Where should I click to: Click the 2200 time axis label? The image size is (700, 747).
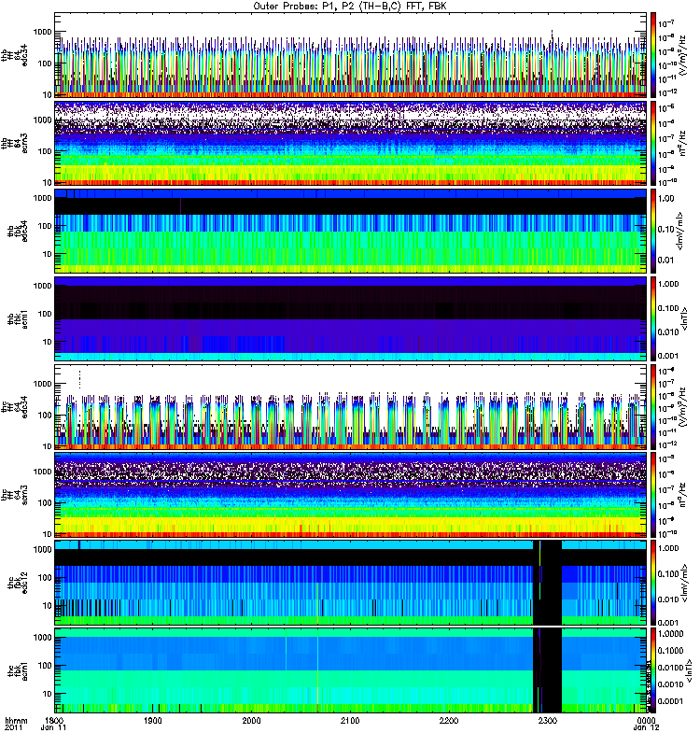[x=449, y=720]
